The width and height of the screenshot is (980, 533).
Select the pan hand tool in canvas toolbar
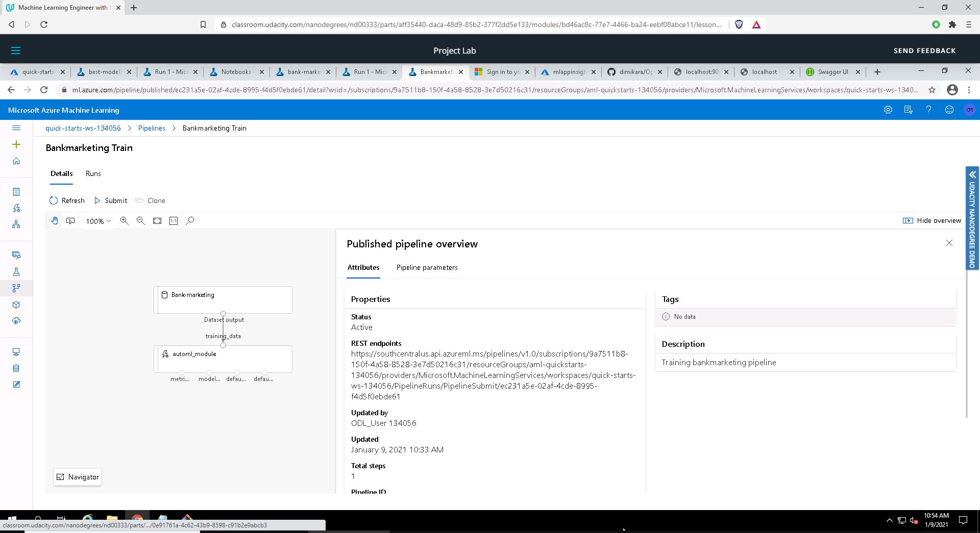point(54,221)
